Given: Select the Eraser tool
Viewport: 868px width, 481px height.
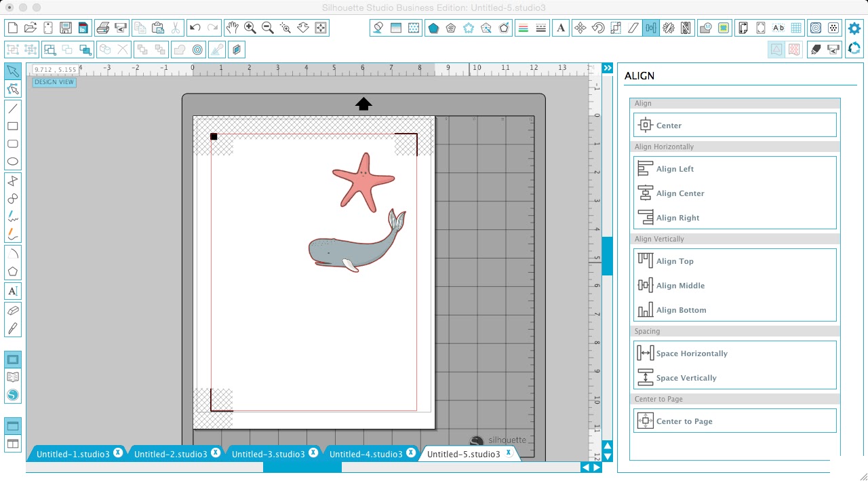Looking at the screenshot, I should tap(12, 311).
